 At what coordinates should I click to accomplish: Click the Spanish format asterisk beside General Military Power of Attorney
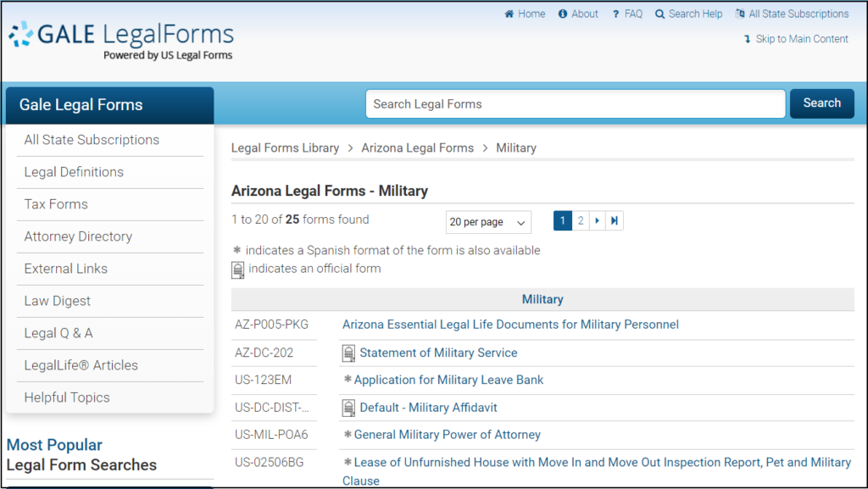point(347,434)
